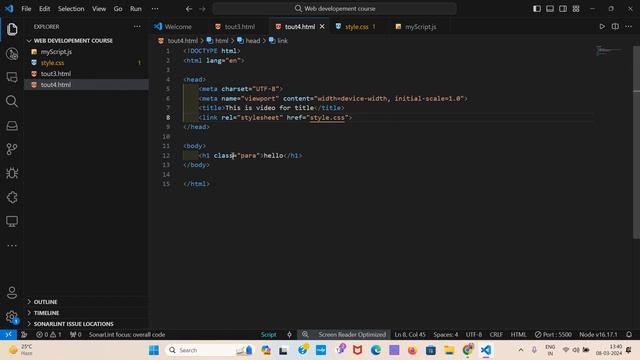Click the editor vertical scrollbar

click(636, 143)
